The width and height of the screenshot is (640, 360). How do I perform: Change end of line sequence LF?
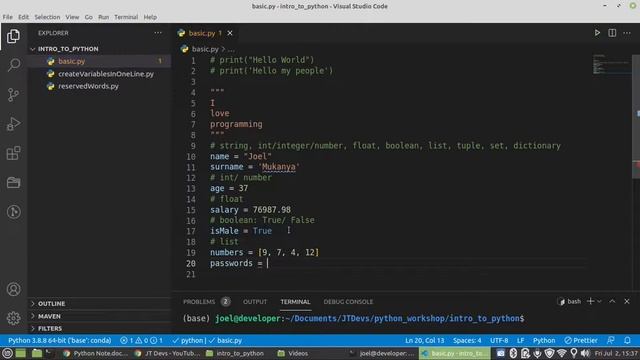pos(520,340)
